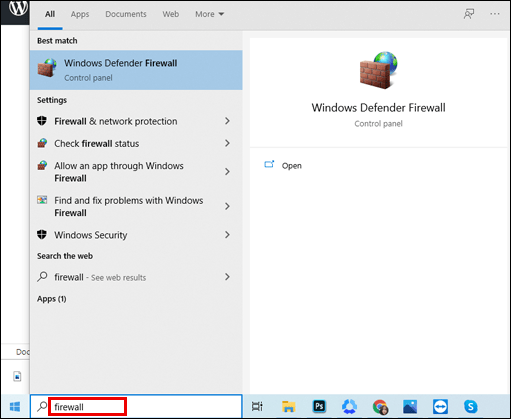Expand arrow for Allow an app through Windows Firewall
The height and width of the screenshot is (419, 511).
(x=227, y=172)
